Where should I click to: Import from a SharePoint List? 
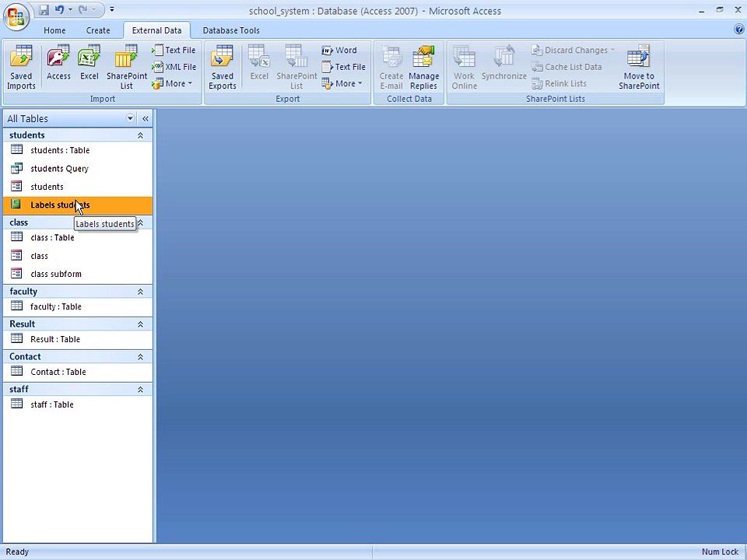[x=127, y=67]
